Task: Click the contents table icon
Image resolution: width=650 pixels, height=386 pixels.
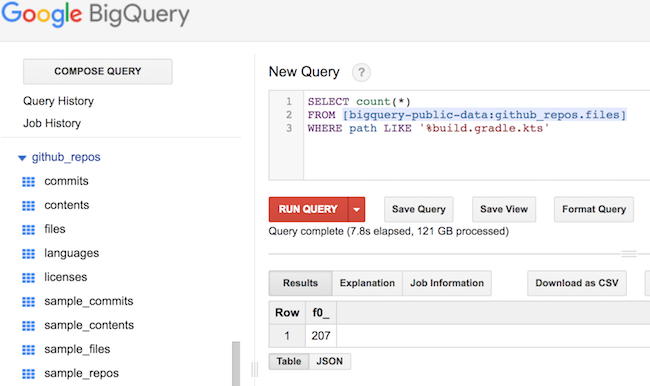Action: [28, 206]
